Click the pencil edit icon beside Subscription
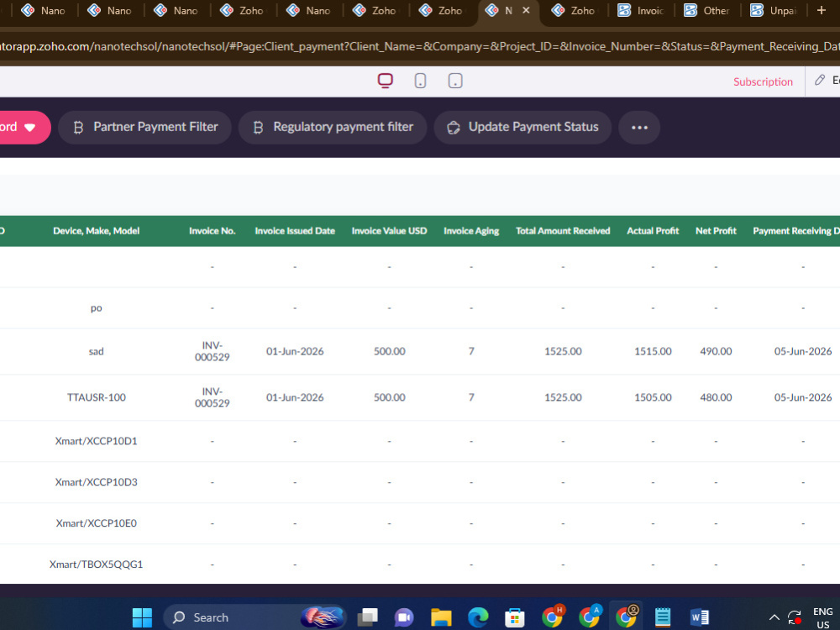Screen dimensions: 840x630 (x=820, y=81)
